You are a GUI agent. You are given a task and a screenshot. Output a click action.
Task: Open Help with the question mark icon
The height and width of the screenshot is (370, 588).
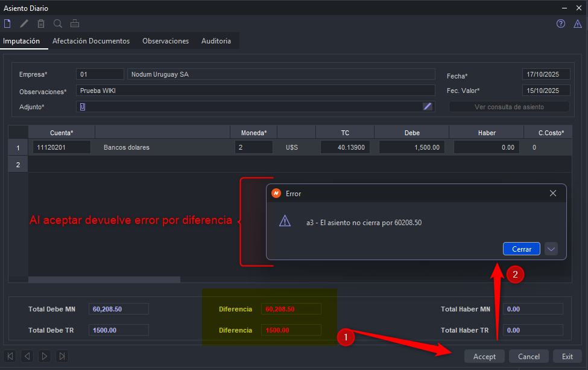point(561,24)
